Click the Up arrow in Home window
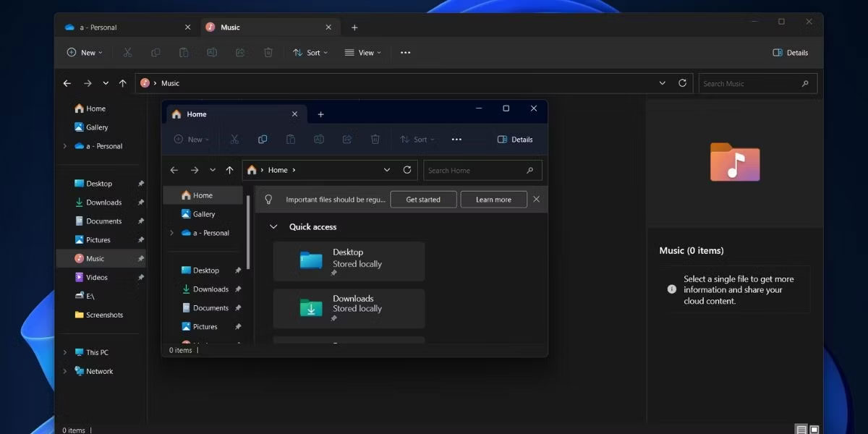 pos(229,170)
